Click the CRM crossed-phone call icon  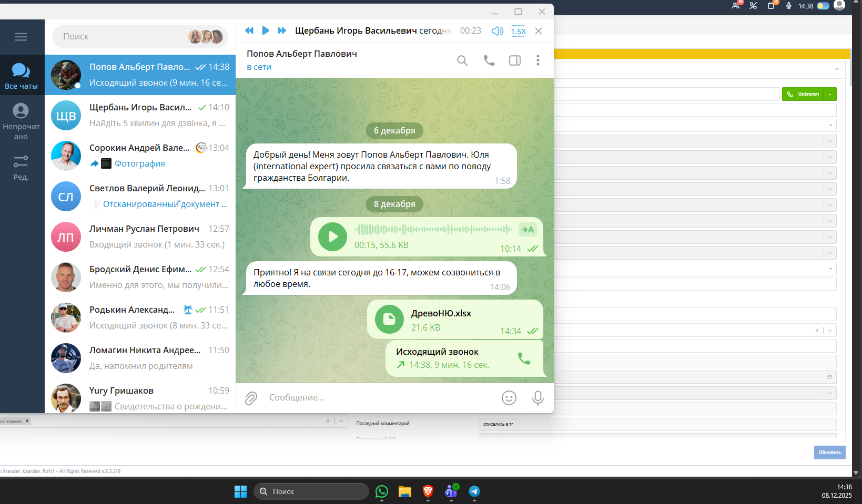click(x=754, y=6)
